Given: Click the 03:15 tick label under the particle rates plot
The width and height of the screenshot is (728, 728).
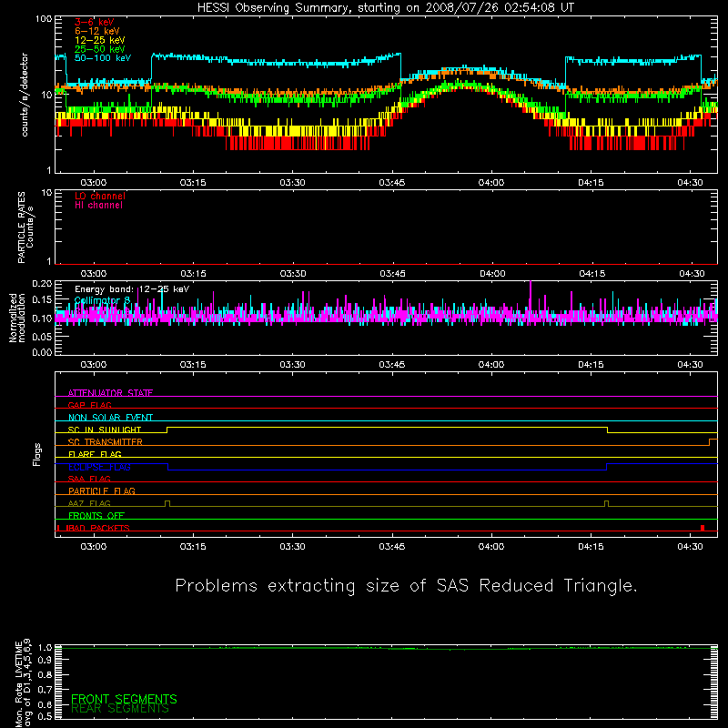Looking at the screenshot, I should [x=193, y=274].
